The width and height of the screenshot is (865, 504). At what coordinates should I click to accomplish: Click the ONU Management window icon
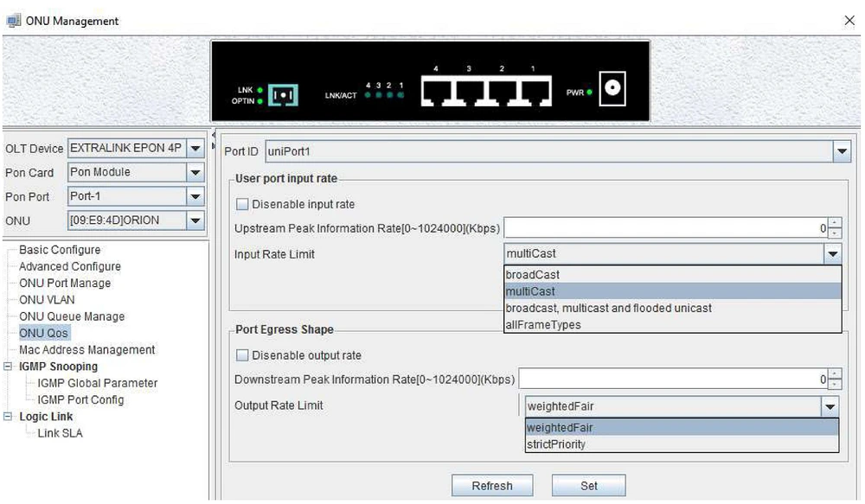pos(13,20)
